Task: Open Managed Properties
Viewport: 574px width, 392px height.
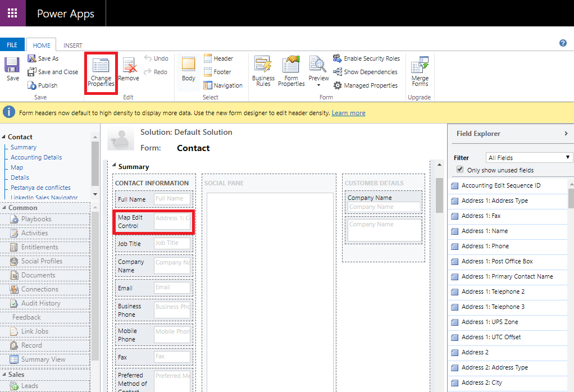Action: point(366,86)
